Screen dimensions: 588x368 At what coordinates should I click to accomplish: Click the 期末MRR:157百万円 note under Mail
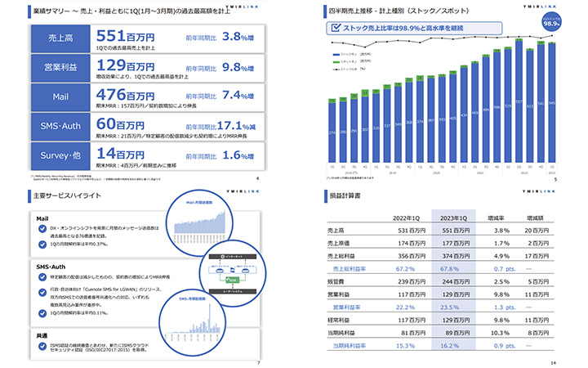pyautogui.click(x=146, y=106)
